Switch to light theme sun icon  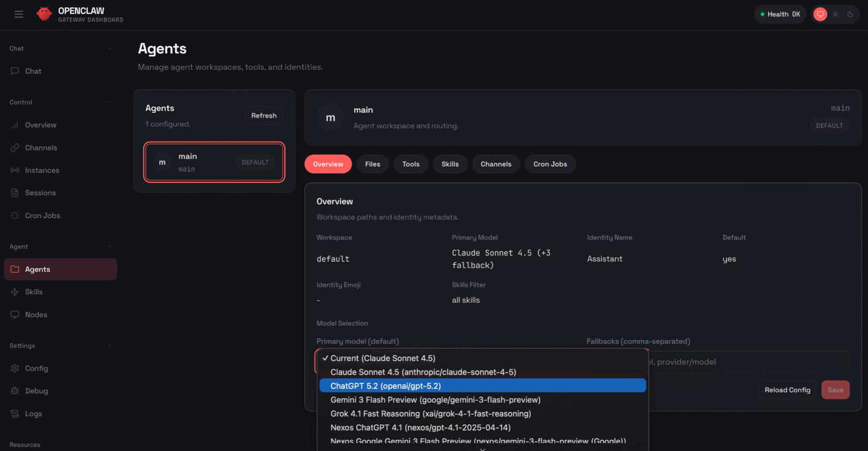click(835, 14)
